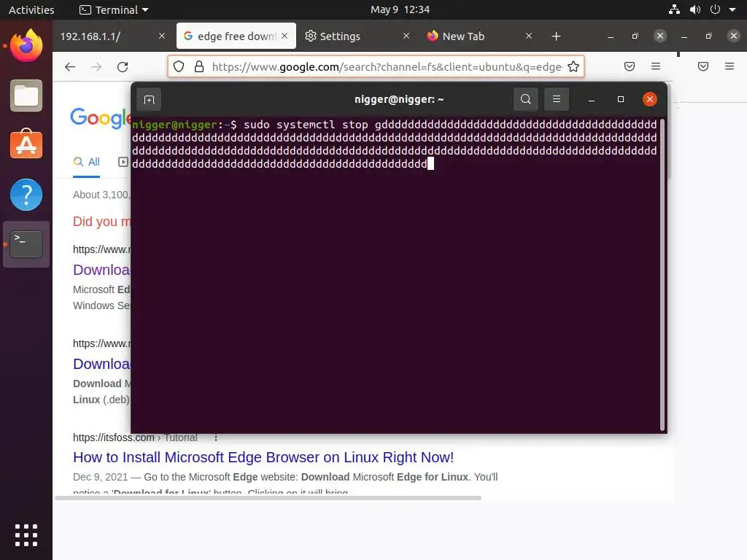Save to Pocket in rear Firefox window

click(x=703, y=66)
